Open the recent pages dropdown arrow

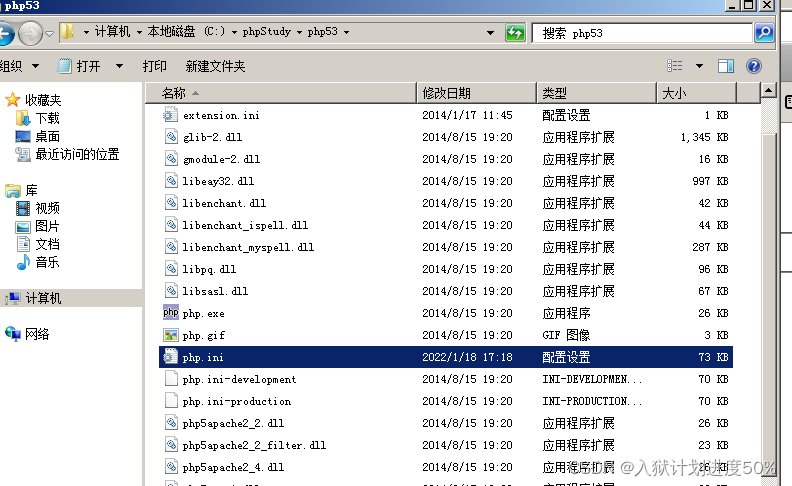(50, 34)
